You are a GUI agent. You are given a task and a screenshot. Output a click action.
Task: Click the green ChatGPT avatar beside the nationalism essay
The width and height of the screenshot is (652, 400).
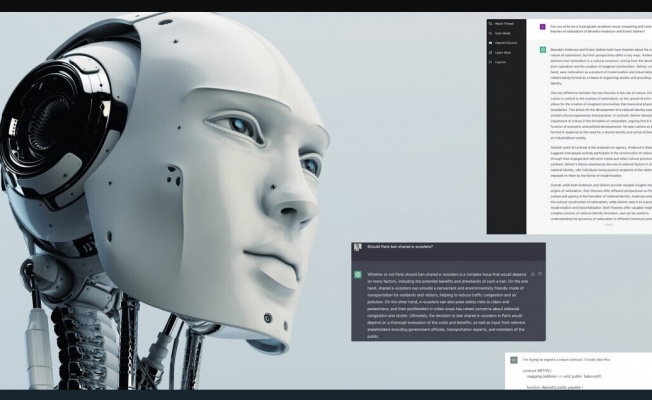543,49
